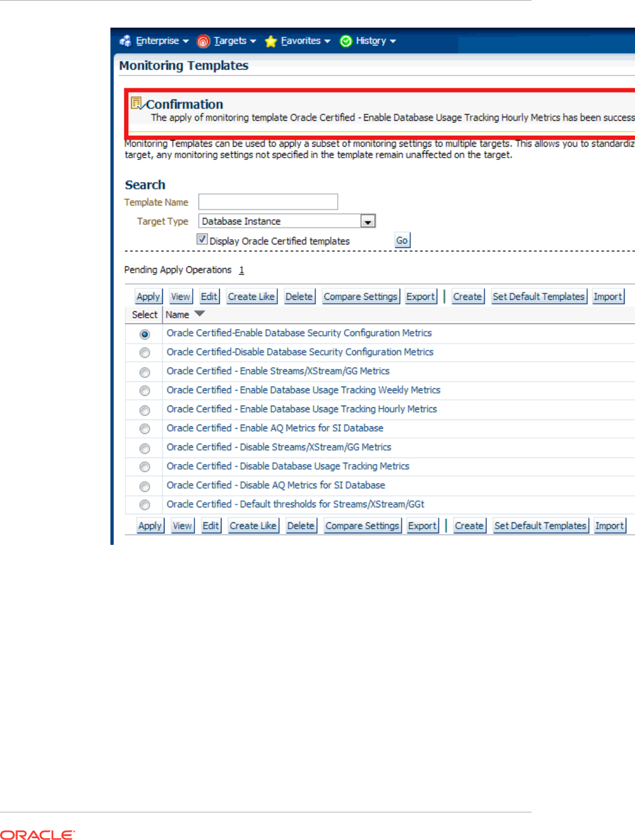
Task: Click bottom View button
Action: pyautogui.click(x=182, y=525)
